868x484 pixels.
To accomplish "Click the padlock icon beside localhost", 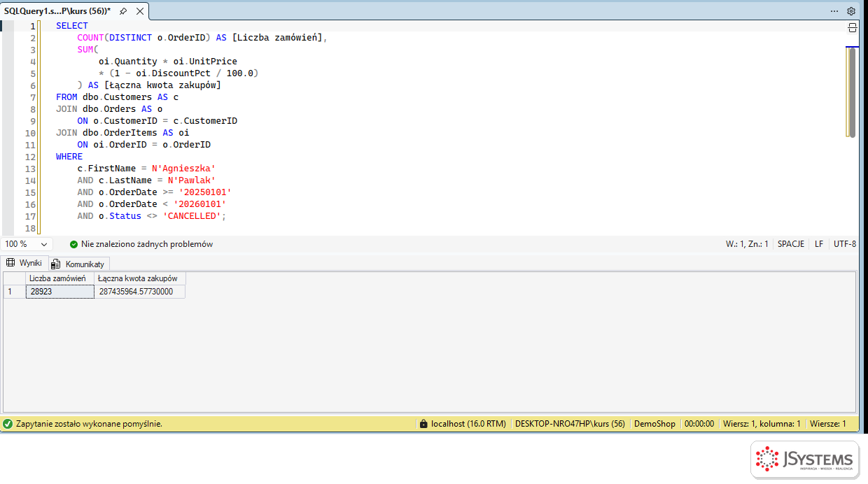I will (x=423, y=424).
